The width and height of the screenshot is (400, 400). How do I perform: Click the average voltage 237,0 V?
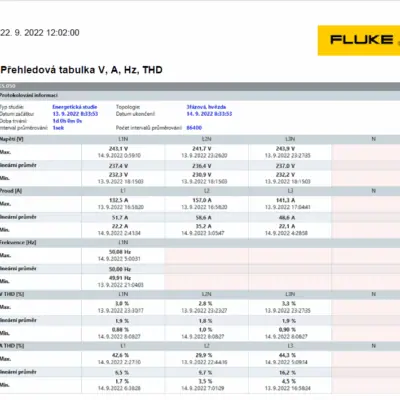pyautogui.click(x=285, y=166)
